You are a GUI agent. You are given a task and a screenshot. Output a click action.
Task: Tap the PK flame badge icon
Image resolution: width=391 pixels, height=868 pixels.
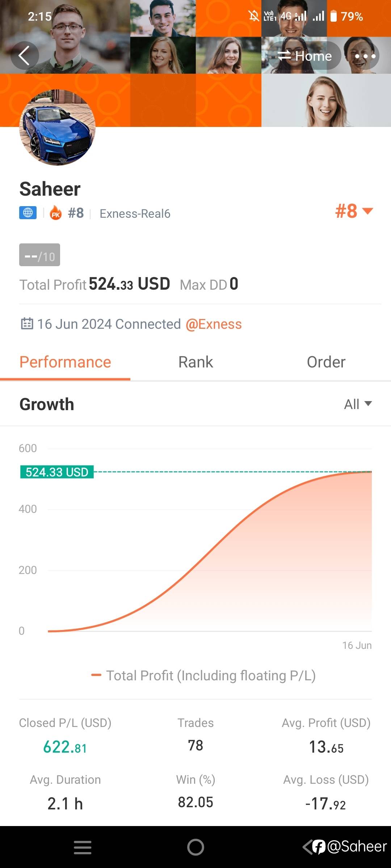(x=56, y=213)
